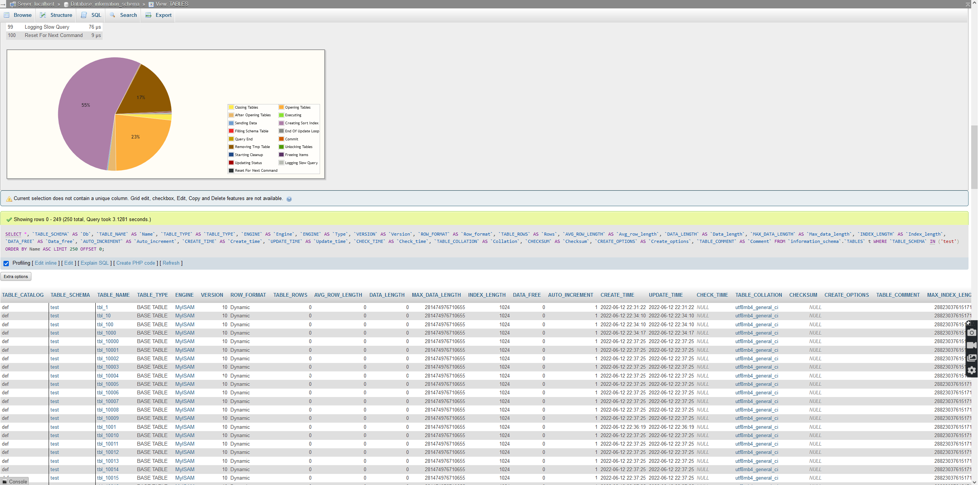Screen dimensions: 980x485
Task: Click the arrow icon to show the navigation panel
Action: point(3,4)
